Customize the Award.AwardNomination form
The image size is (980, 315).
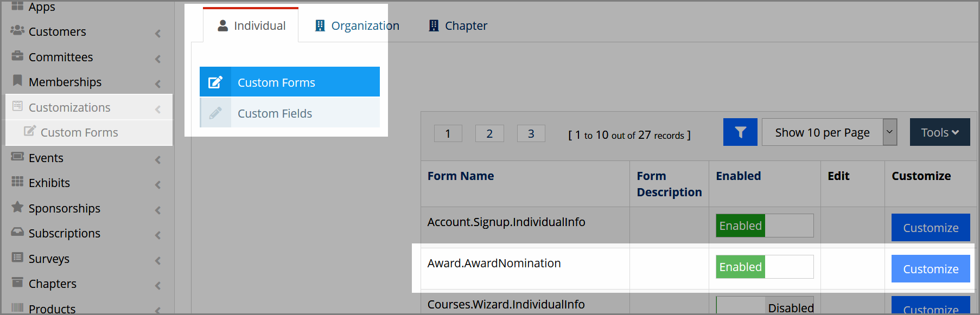pyautogui.click(x=931, y=269)
